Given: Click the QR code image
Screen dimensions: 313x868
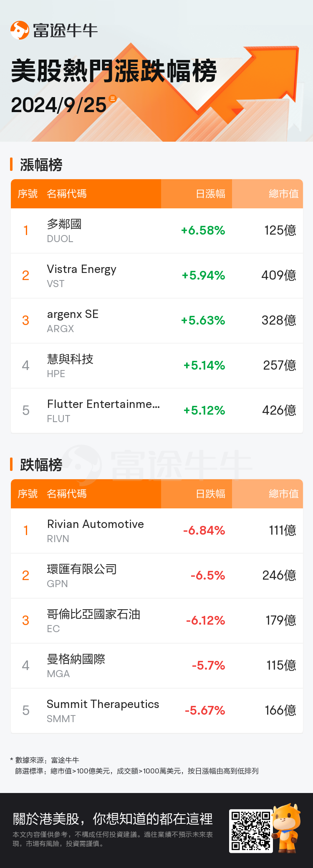Looking at the screenshot, I should click(x=251, y=830).
